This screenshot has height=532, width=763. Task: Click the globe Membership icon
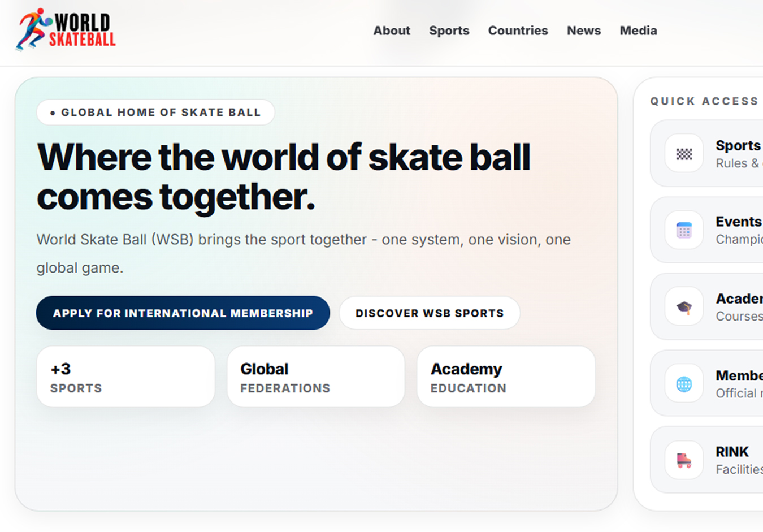(684, 384)
